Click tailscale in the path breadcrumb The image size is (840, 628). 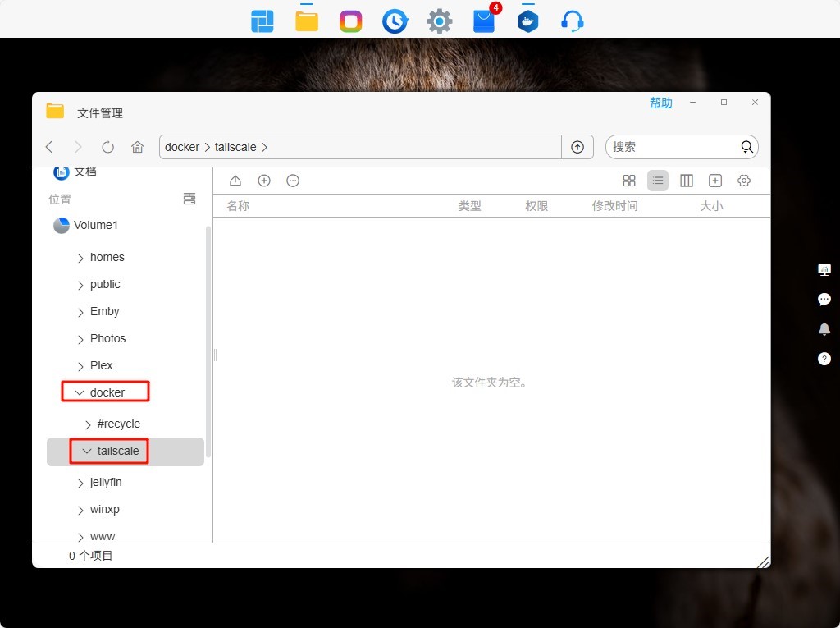coord(235,147)
